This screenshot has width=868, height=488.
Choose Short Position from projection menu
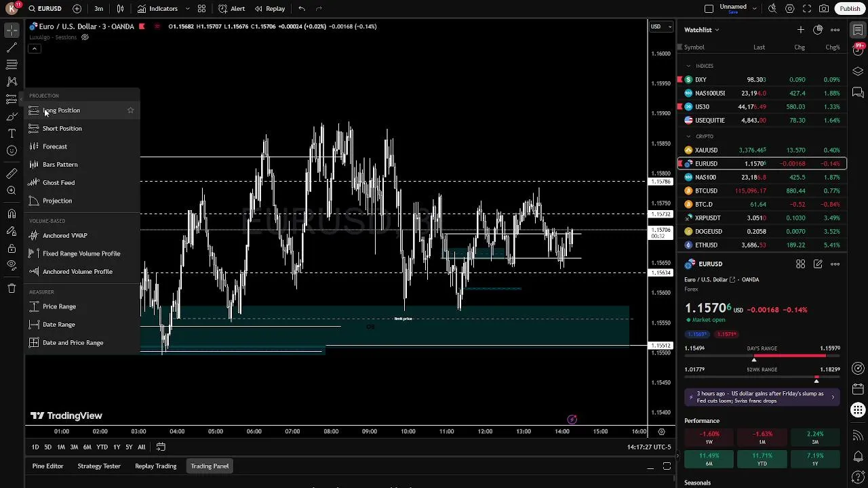click(x=83, y=129)
